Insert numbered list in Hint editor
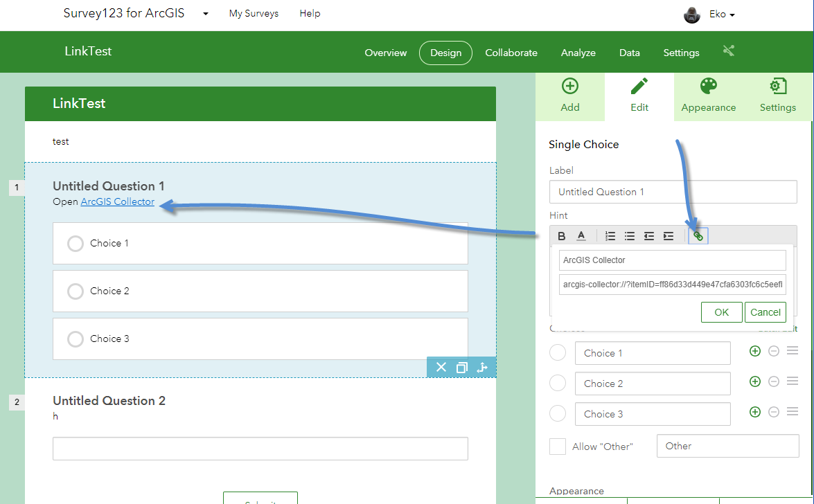The height and width of the screenshot is (504, 814). (x=610, y=236)
